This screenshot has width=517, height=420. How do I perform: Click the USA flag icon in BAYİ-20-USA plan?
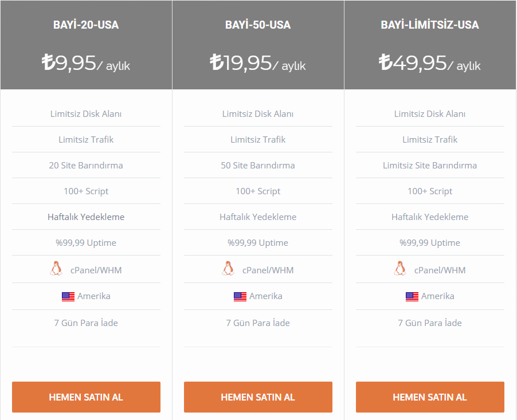[68, 297]
